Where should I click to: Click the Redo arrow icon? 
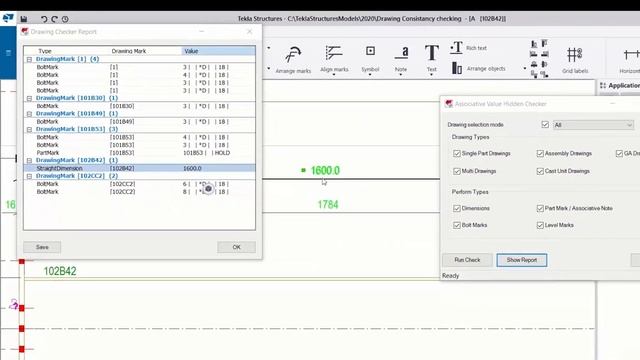coord(54,19)
